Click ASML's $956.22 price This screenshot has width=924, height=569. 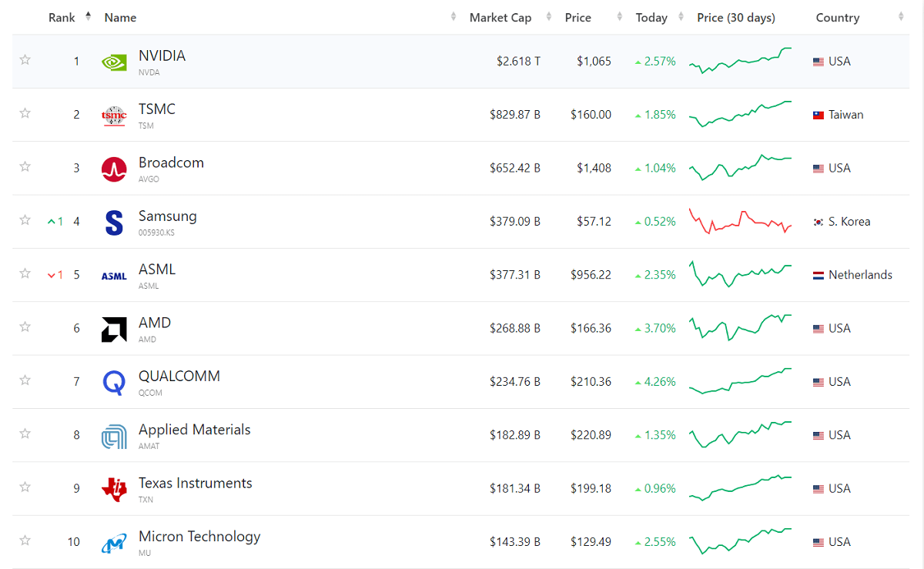click(591, 275)
